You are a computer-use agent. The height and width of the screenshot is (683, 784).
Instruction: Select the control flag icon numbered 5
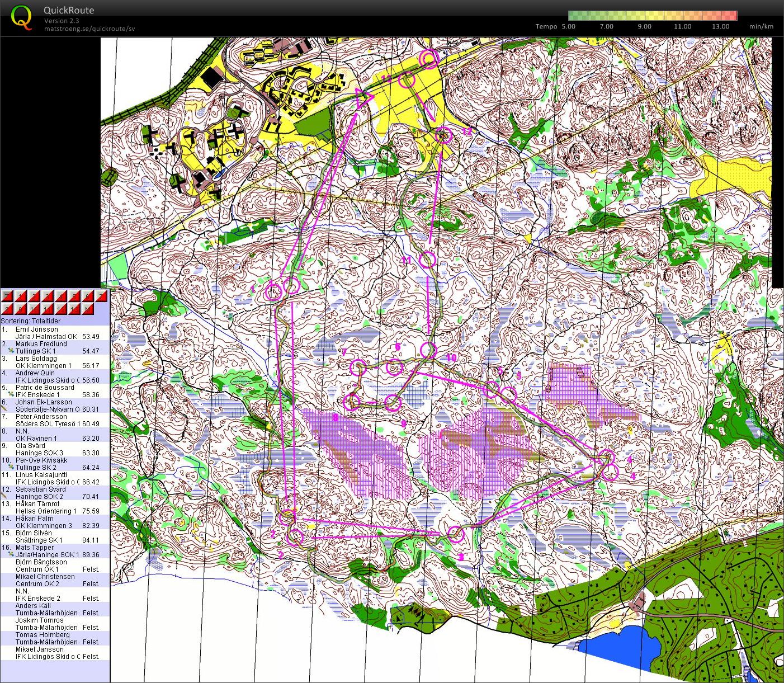click(x=74, y=296)
